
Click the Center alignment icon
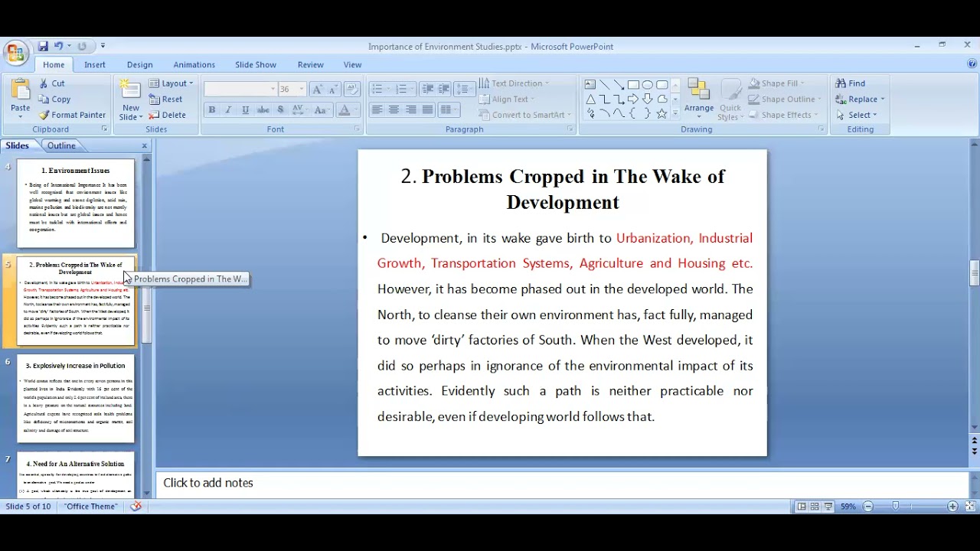(393, 109)
